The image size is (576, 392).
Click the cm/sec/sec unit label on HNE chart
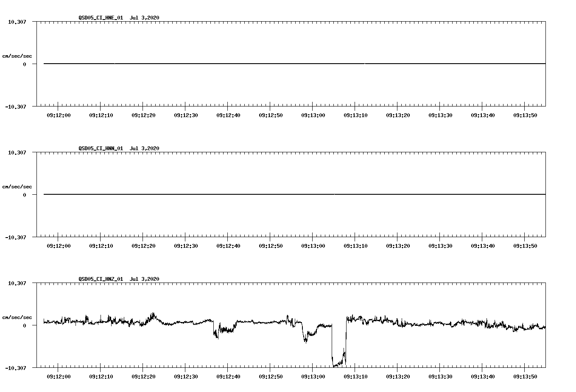17,56
